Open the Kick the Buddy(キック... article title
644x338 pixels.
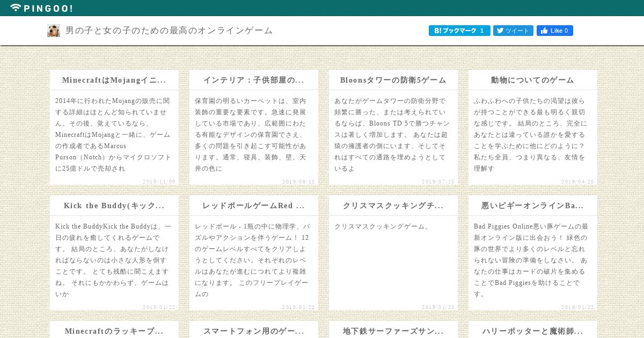114,205
